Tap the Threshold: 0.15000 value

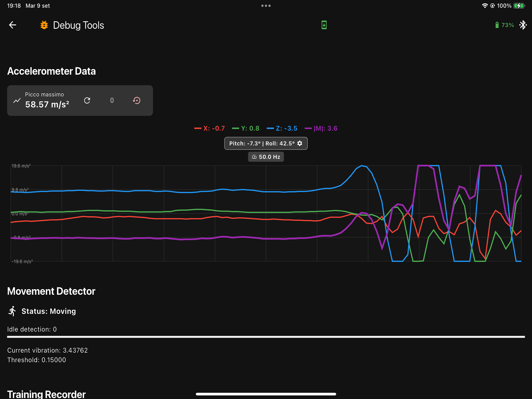point(37,360)
